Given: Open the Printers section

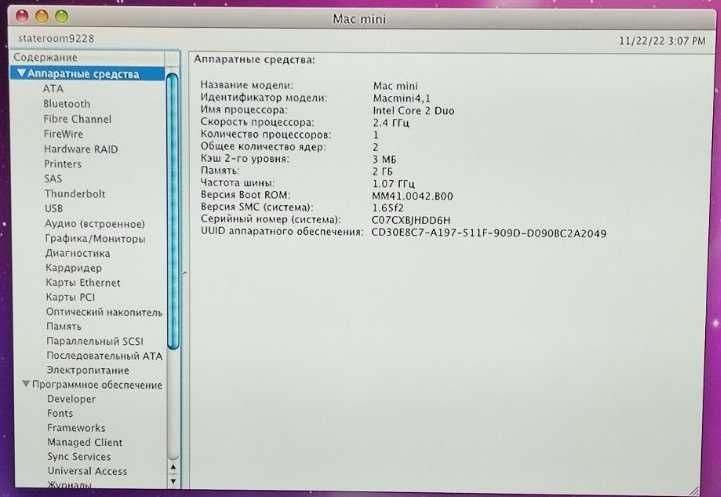Looking at the screenshot, I should tap(63, 164).
